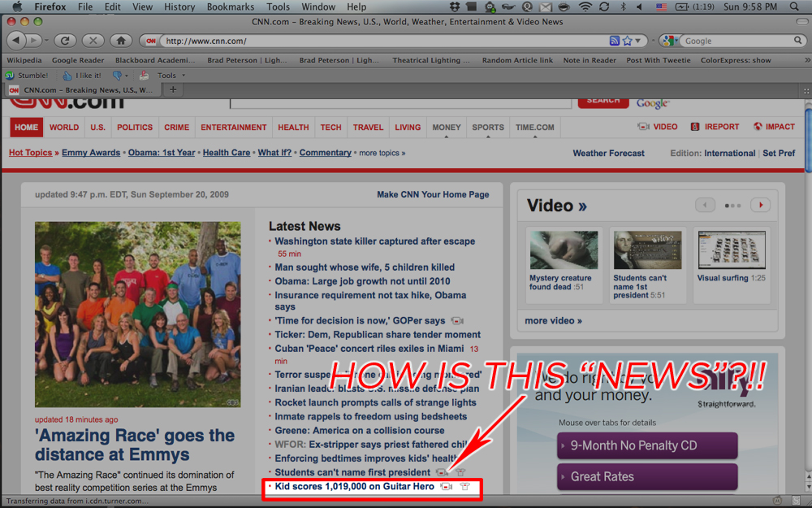The height and width of the screenshot is (508, 812).
Task: Subscribe via the RSS feed icon in address bar
Action: point(614,41)
